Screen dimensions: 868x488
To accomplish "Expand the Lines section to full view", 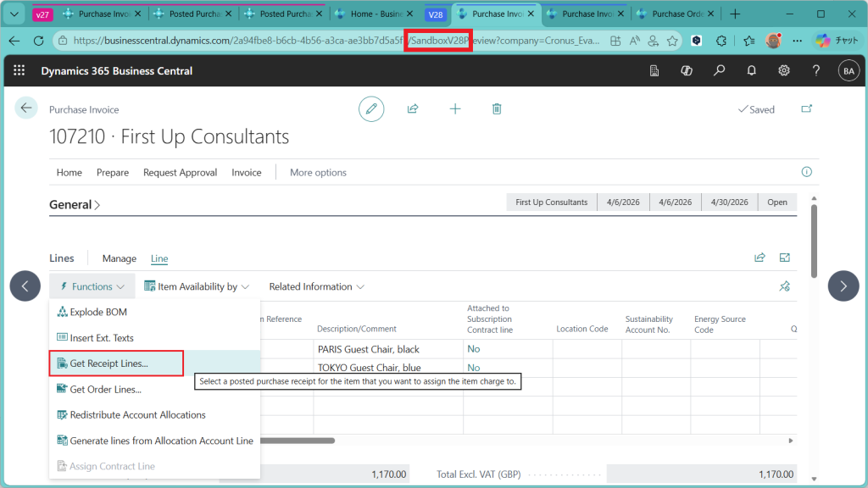I will point(785,258).
